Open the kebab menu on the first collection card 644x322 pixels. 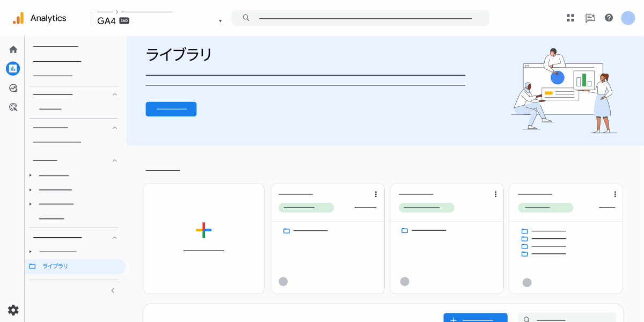click(375, 194)
